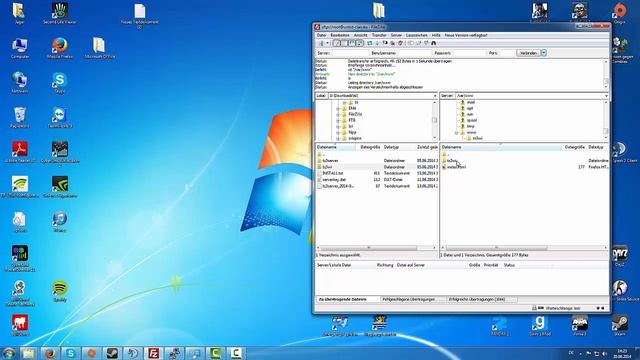
Task: Disconnect from the server using toolbar icon
Action: pyautogui.click(x=393, y=43)
